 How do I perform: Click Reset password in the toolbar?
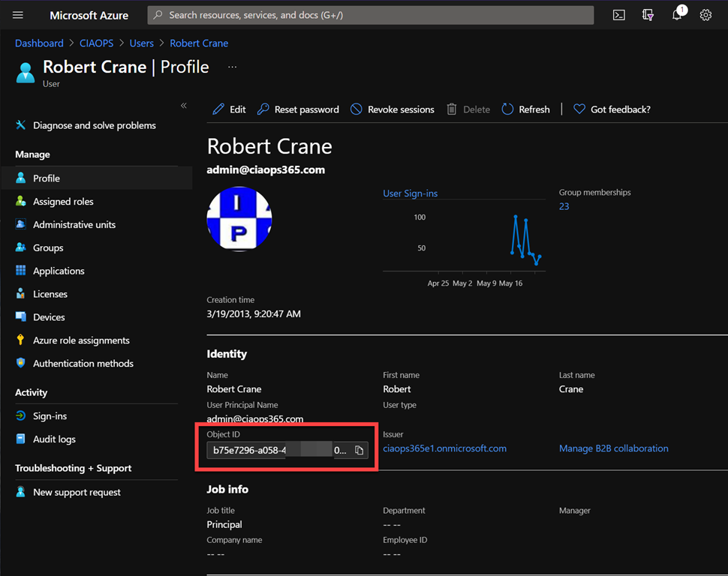coord(298,109)
